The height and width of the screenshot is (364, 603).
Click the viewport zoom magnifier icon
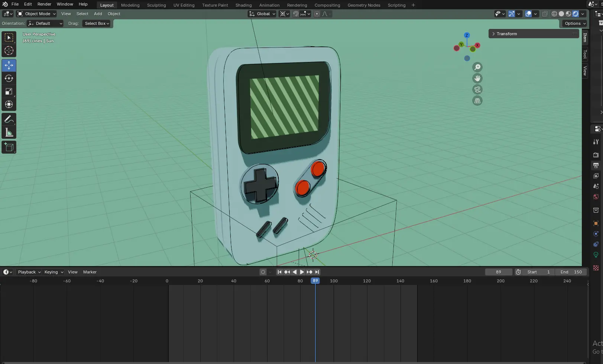[477, 67]
